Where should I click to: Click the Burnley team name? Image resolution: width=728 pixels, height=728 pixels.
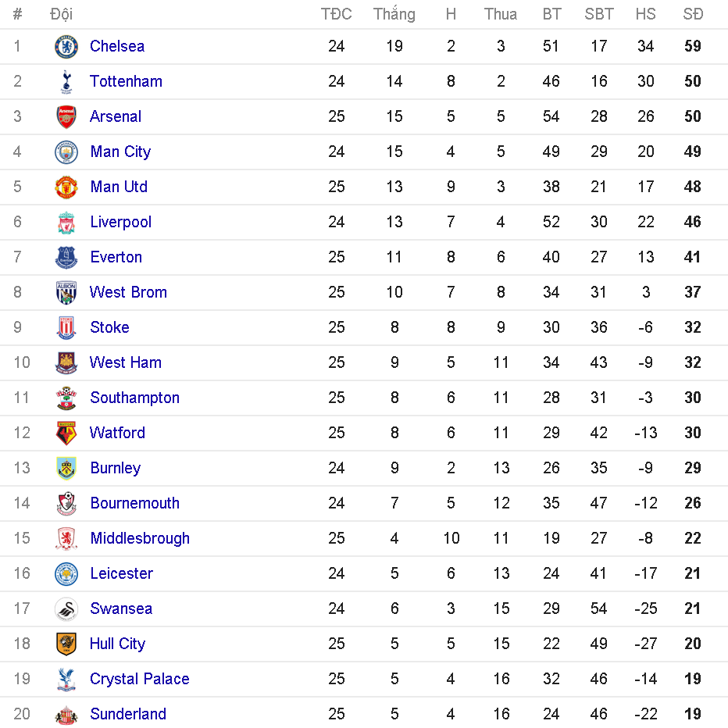(x=115, y=468)
